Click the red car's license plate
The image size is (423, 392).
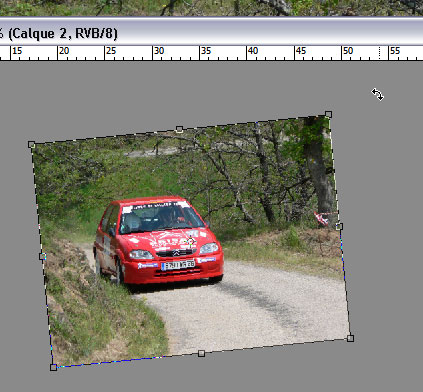tap(178, 265)
